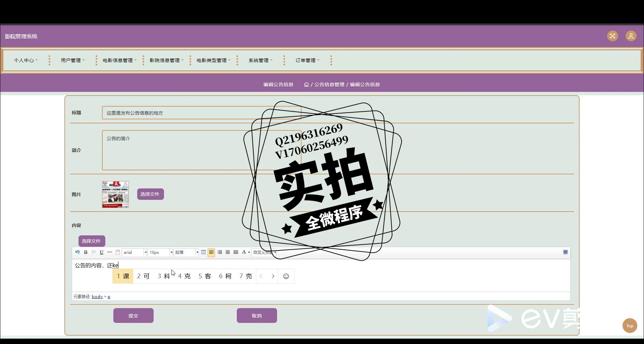
Task: Open the 电影信息管理 menu
Action: pyautogui.click(x=119, y=60)
